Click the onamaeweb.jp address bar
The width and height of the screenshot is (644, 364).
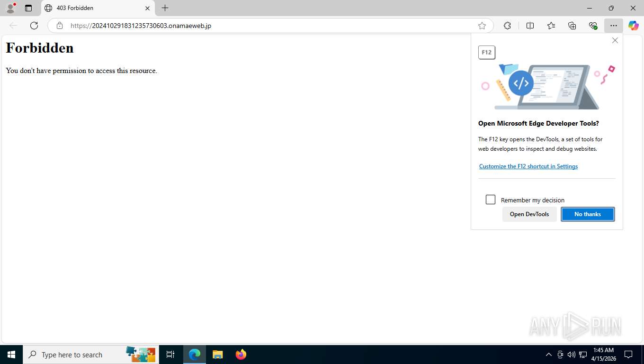(270, 26)
